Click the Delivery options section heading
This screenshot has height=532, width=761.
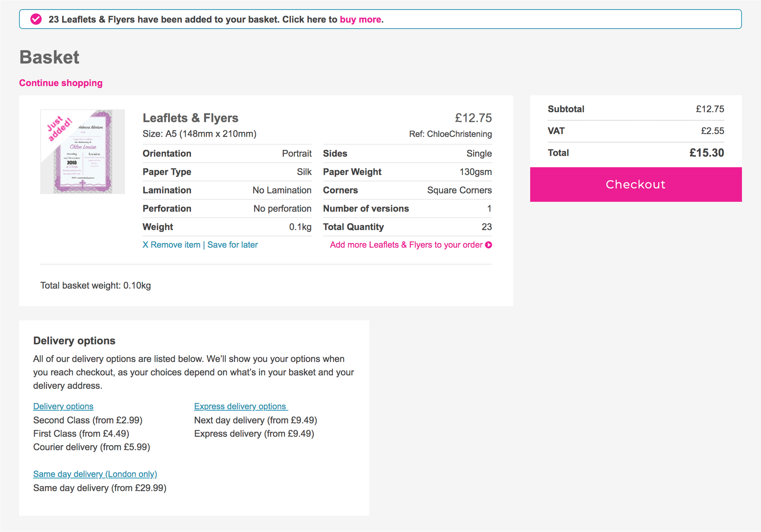[74, 341]
